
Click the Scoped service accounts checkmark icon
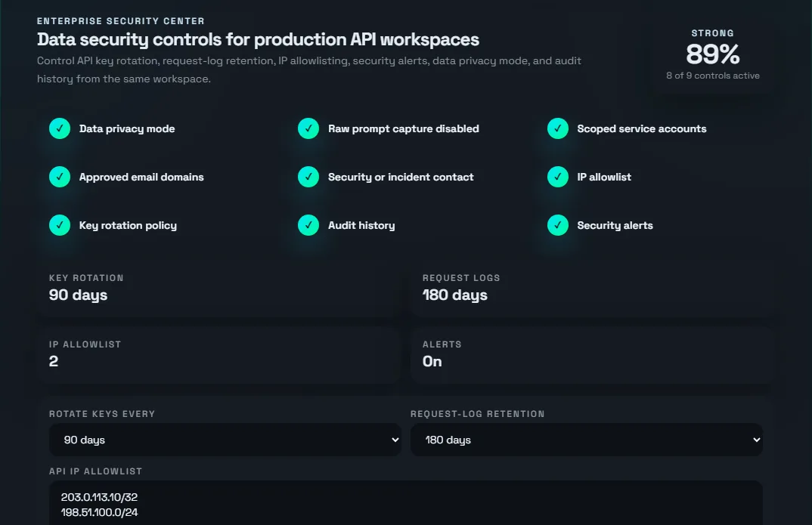(x=558, y=128)
